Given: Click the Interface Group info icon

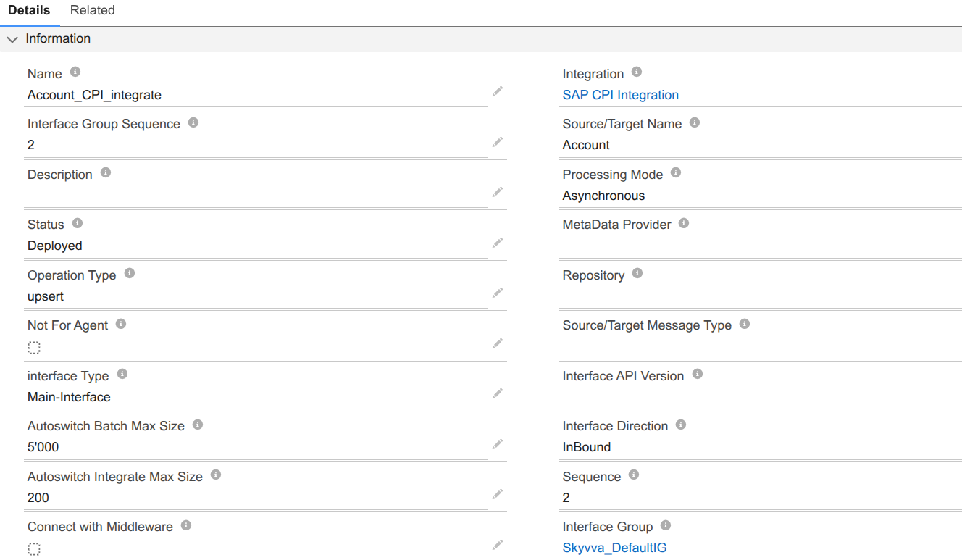Looking at the screenshot, I should [666, 525].
